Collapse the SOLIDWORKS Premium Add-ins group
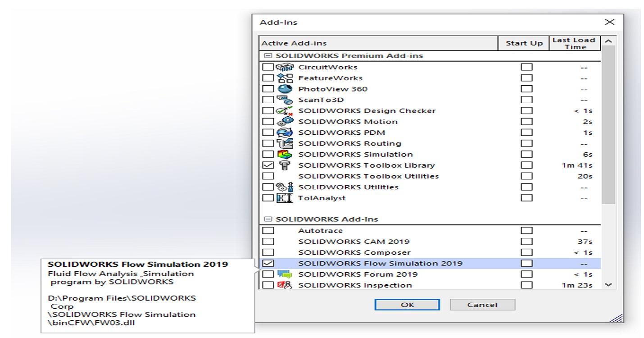 click(x=268, y=56)
